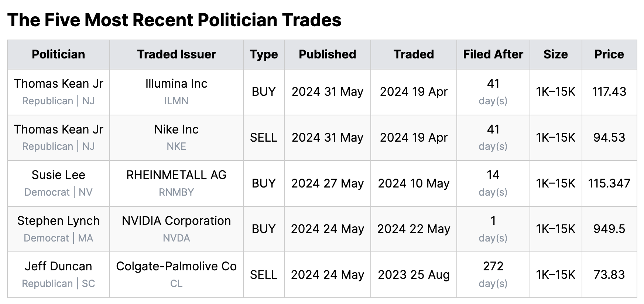
Task: Select the 949.5 price cell
Action: click(609, 229)
